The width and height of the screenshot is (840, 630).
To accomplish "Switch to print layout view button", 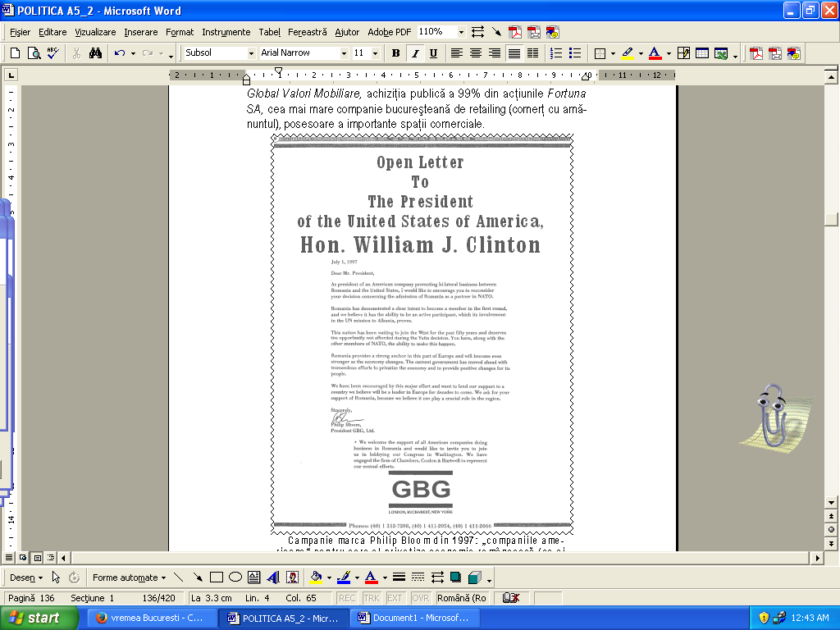I will click(37, 558).
